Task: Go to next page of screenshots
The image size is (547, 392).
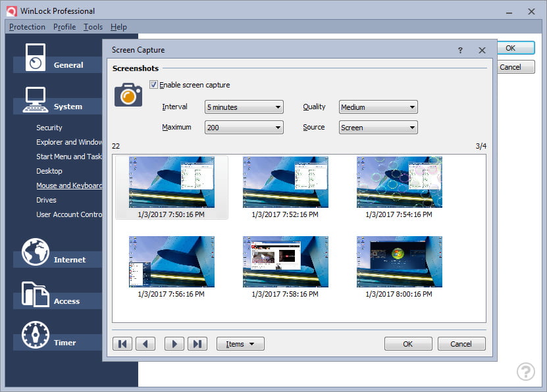Action: click(x=174, y=344)
